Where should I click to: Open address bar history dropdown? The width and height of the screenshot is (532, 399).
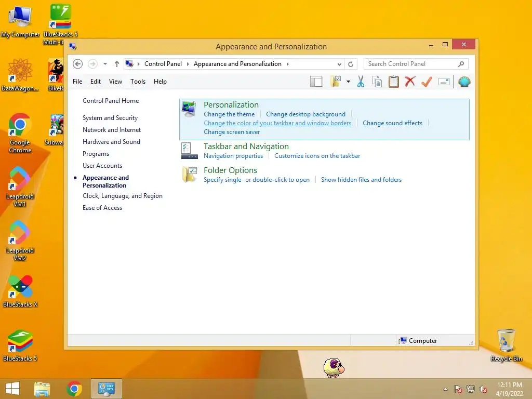(339, 64)
